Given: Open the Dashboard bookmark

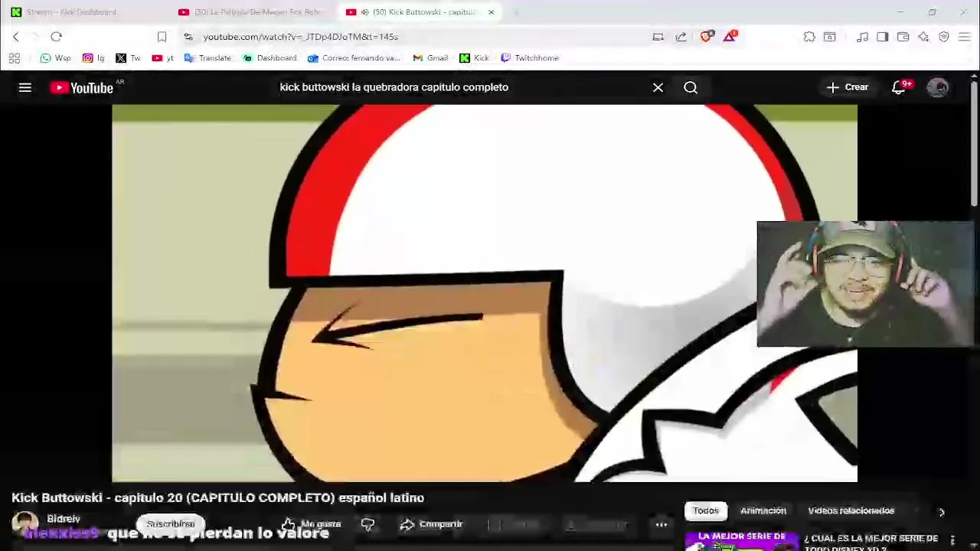Looking at the screenshot, I should (x=269, y=58).
